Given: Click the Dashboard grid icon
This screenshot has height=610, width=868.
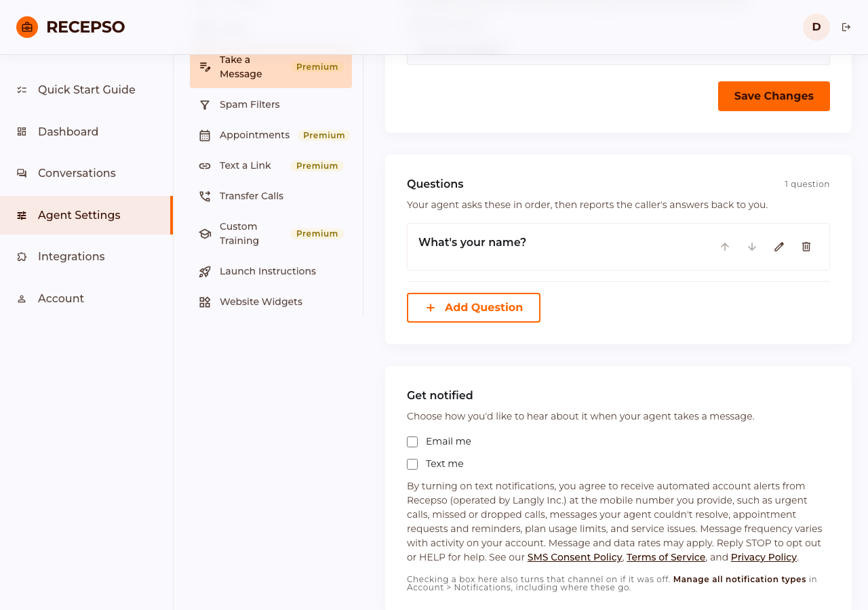Looking at the screenshot, I should coord(22,131).
